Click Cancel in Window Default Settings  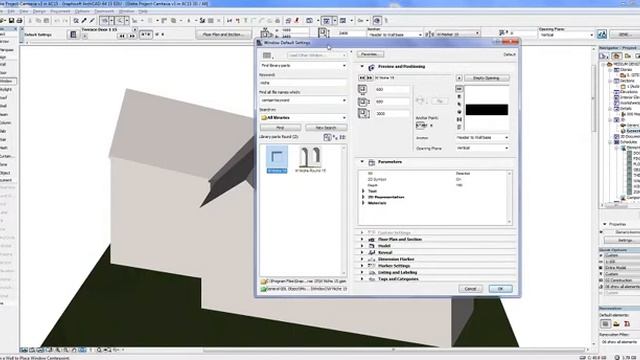(470, 289)
